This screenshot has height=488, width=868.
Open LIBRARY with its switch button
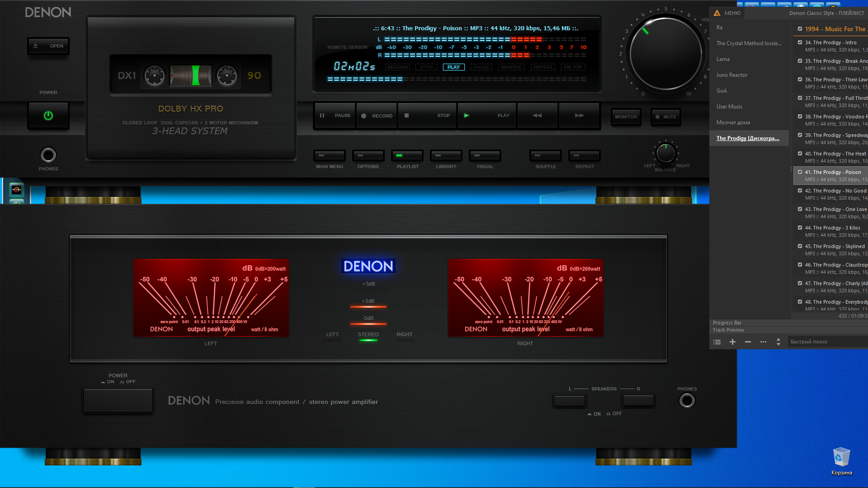[x=446, y=155]
